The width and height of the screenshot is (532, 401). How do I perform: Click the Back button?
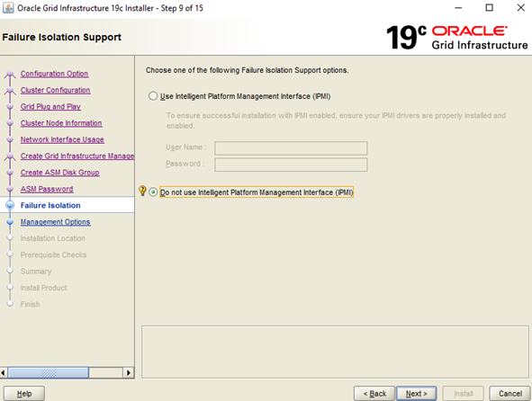coord(374,394)
